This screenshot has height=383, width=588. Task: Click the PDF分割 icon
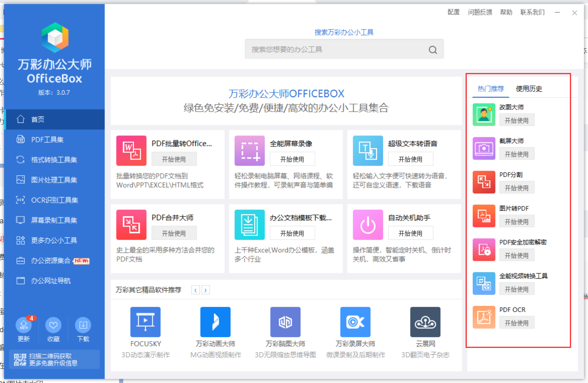coord(484,182)
